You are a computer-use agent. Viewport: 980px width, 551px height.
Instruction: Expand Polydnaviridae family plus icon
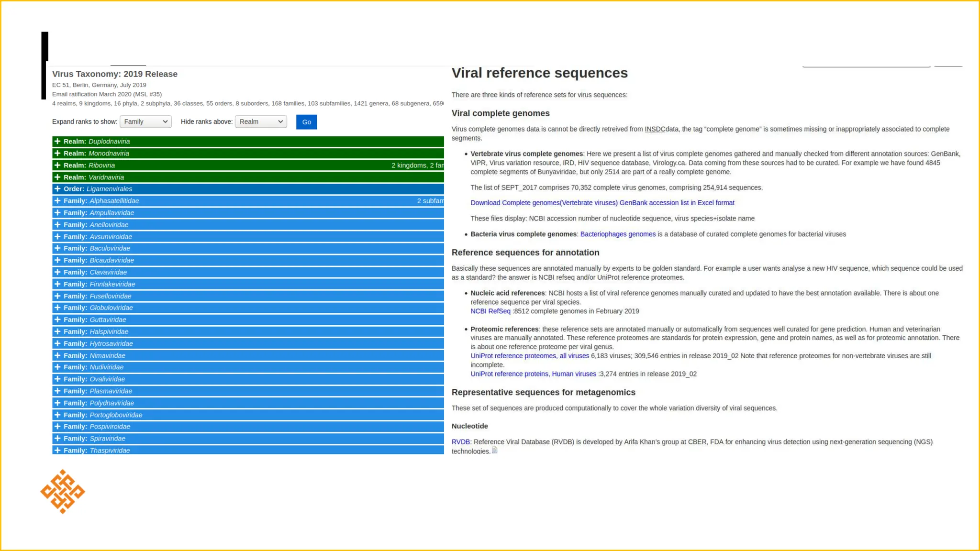[57, 403]
